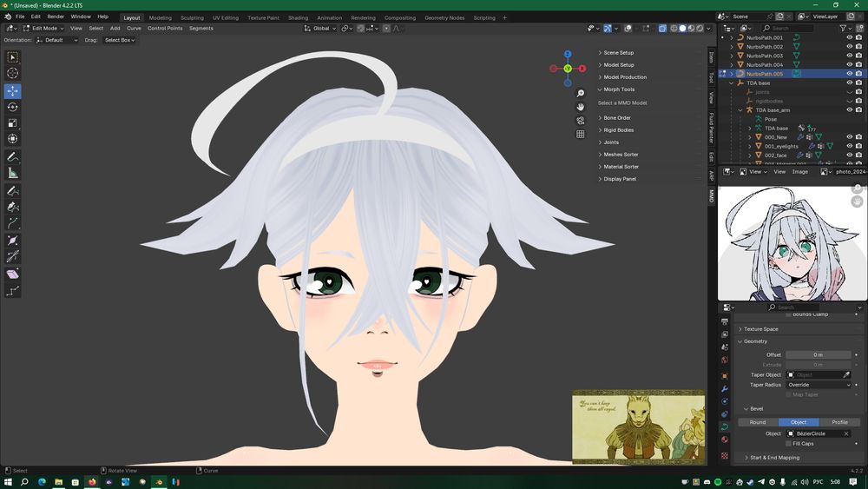Toggle camera view in the viewport

(x=581, y=121)
